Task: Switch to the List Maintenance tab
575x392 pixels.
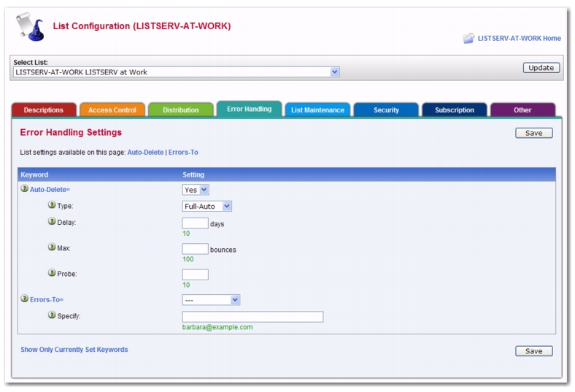Action: pos(317,110)
